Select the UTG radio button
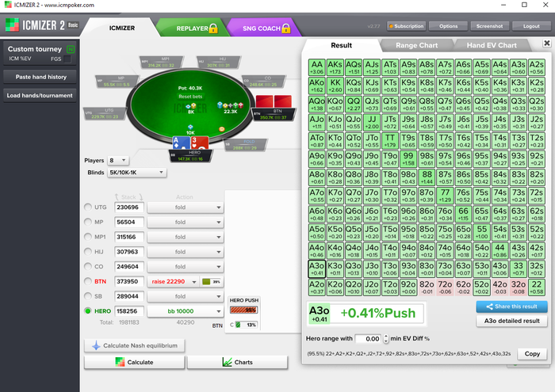 click(x=88, y=207)
